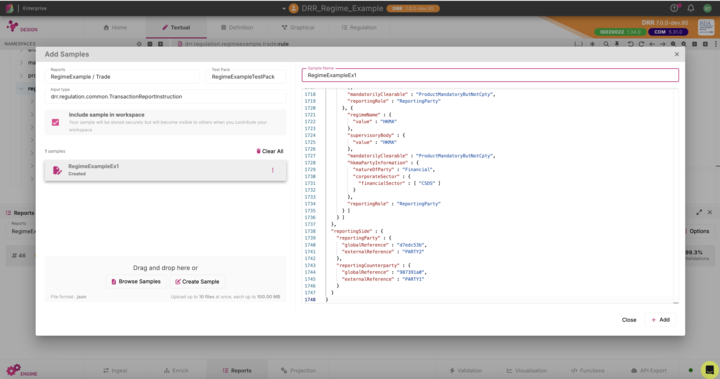The width and height of the screenshot is (720, 379).
Task: Click the undo icon in editor toolbar
Action: point(630,44)
